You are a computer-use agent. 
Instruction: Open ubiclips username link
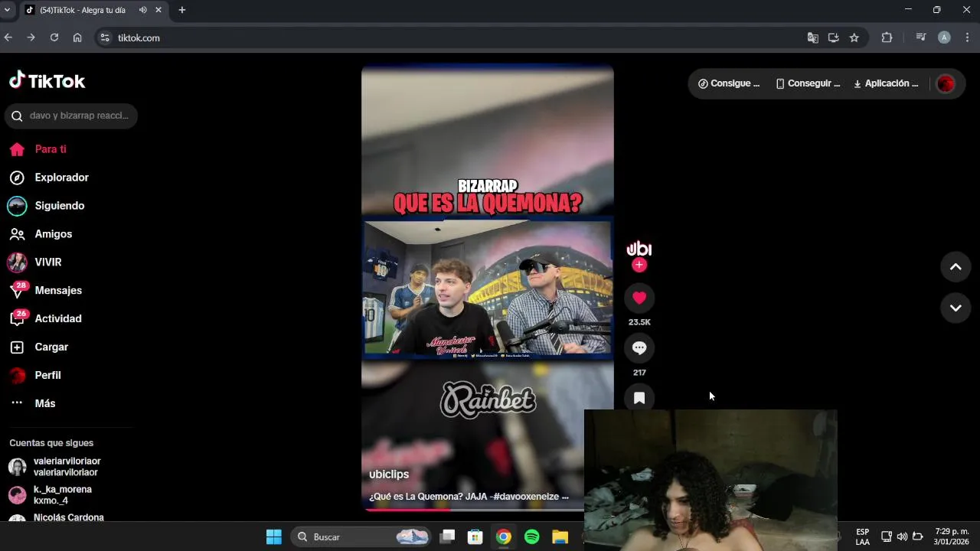389,474
